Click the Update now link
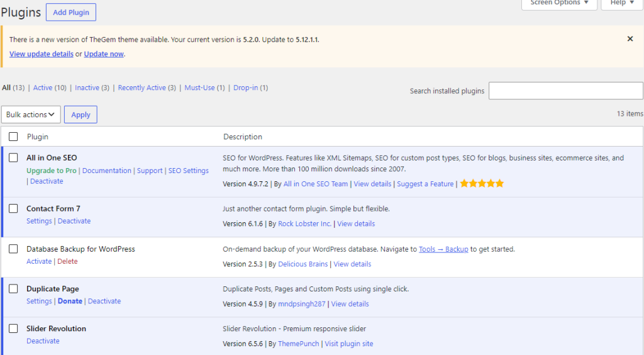Viewport: 644px width, 355px height. click(x=104, y=54)
